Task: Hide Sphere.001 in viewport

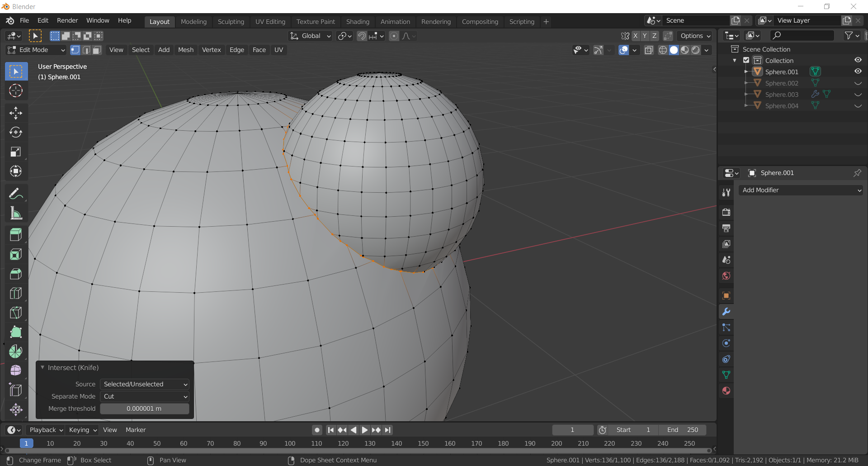Action: 858,71
